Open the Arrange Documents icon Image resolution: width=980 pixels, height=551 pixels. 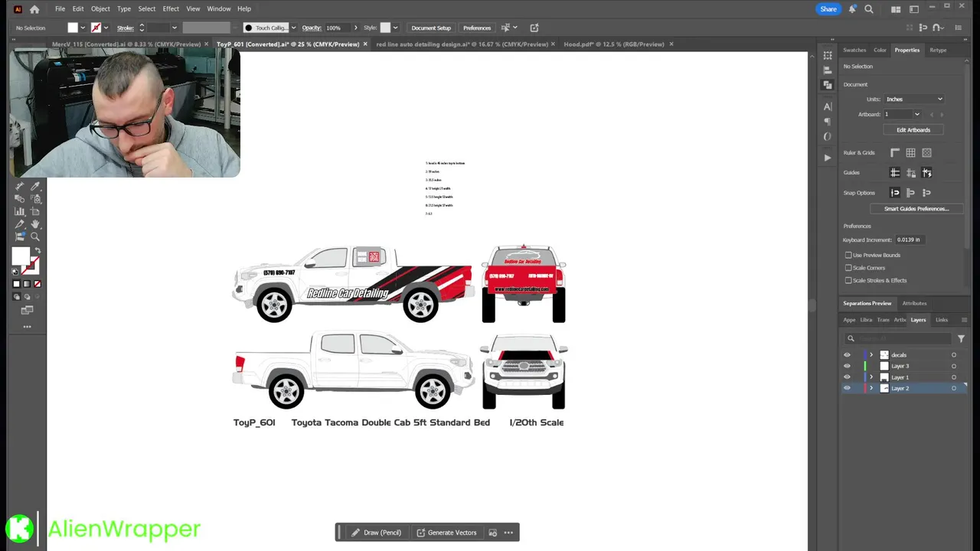pos(896,9)
